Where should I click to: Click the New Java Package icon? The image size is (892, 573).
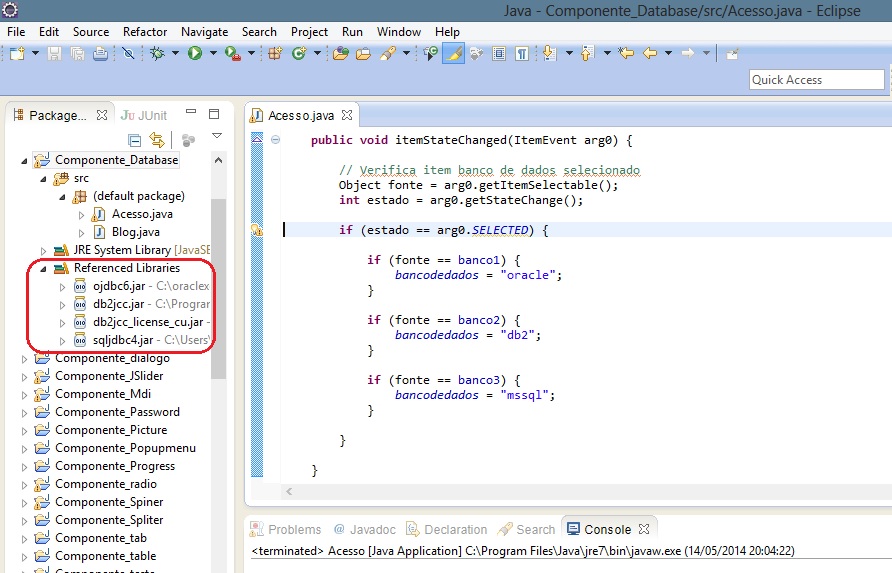pyautogui.click(x=275, y=53)
